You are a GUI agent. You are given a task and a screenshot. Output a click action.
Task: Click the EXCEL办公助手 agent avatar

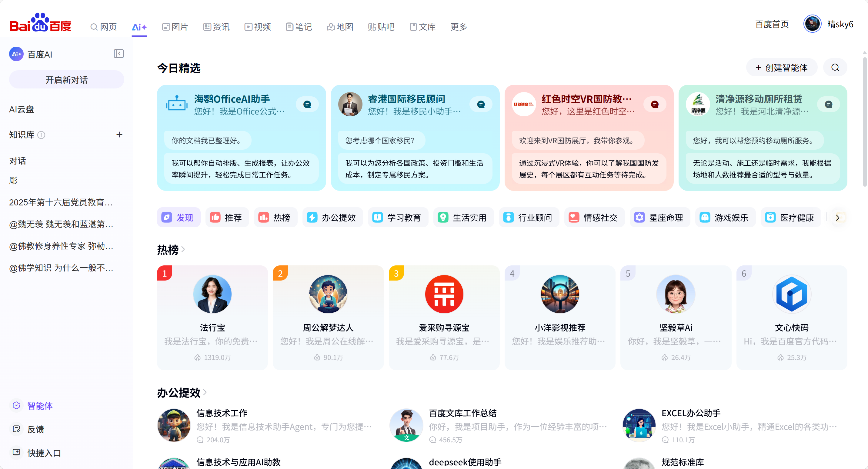click(x=639, y=425)
